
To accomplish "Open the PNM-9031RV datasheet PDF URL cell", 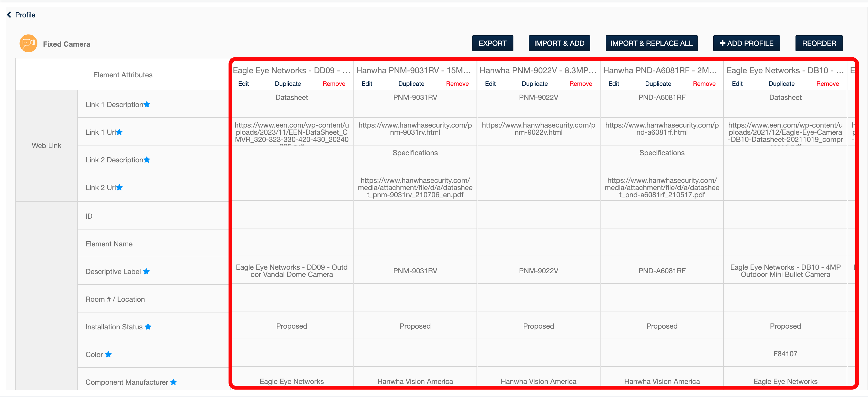I will [x=415, y=187].
